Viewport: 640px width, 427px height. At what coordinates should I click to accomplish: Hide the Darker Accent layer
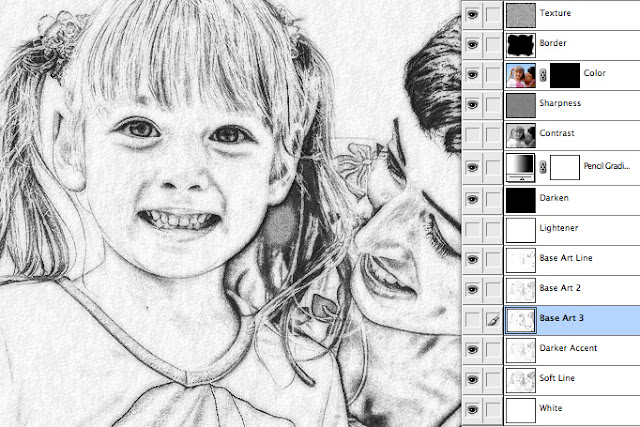tap(472, 350)
